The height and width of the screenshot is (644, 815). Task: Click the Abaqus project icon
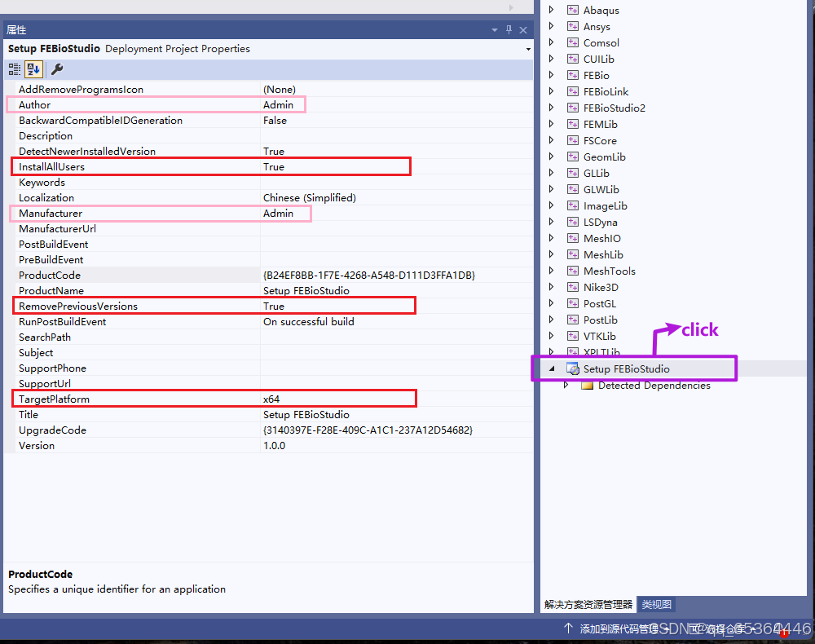(x=573, y=10)
